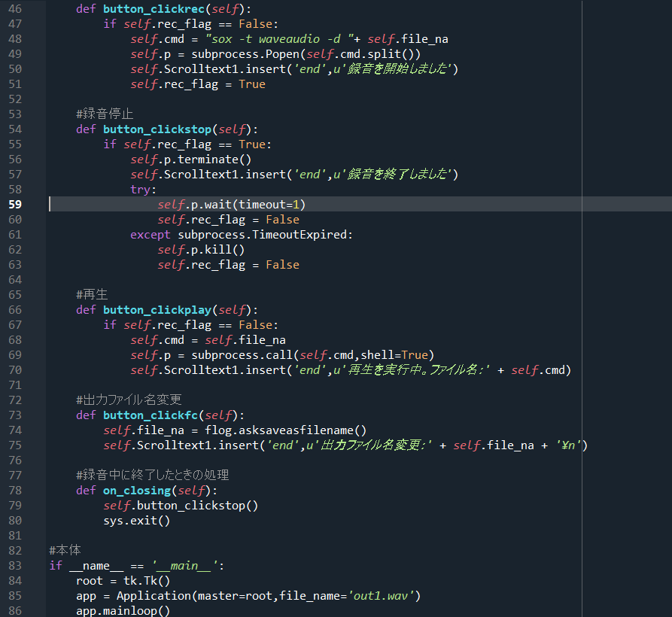
Task: Click False value on line 63
Action: coord(282,265)
